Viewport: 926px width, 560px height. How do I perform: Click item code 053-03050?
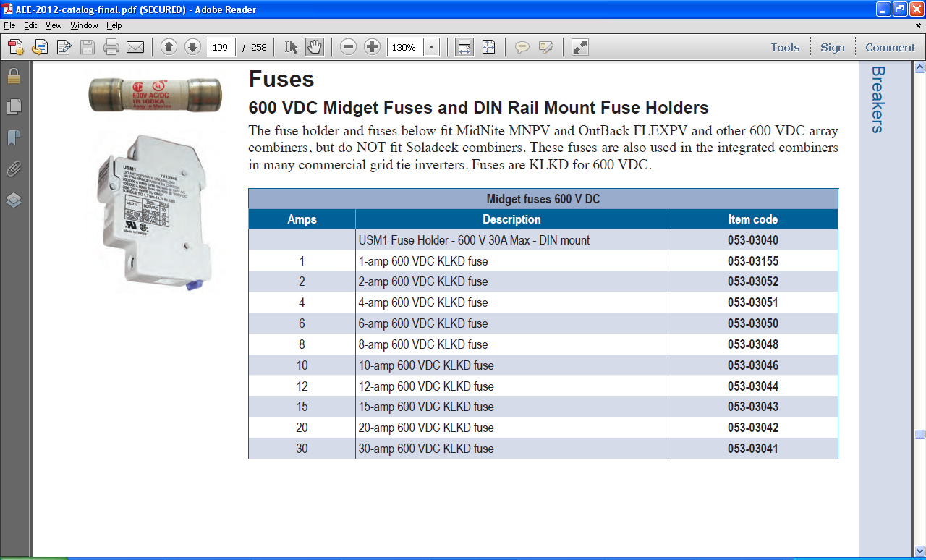(x=753, y=323)
